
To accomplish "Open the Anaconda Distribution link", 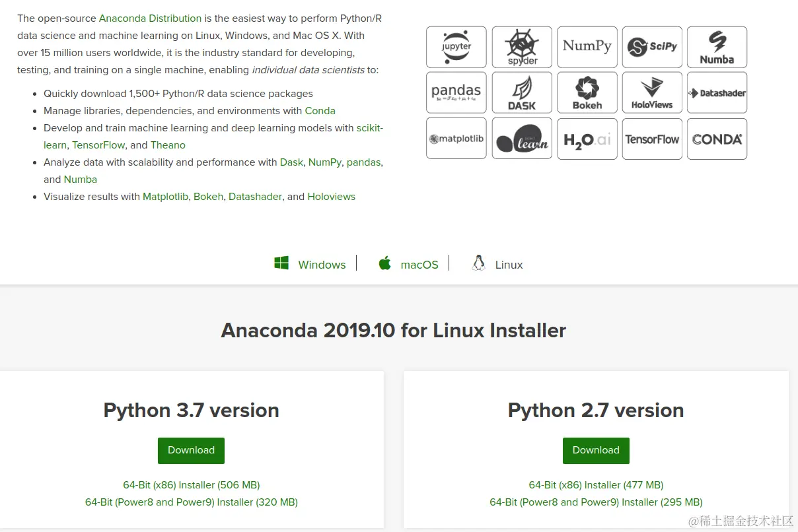I will (x=150, y=18).
